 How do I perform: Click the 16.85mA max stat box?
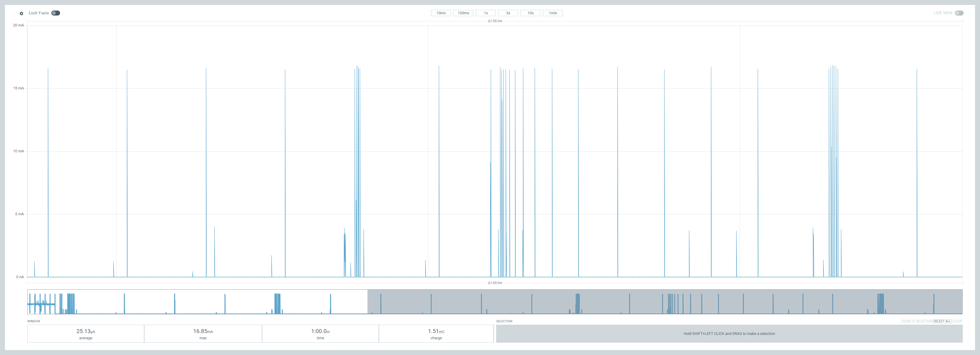click(203, 334)
